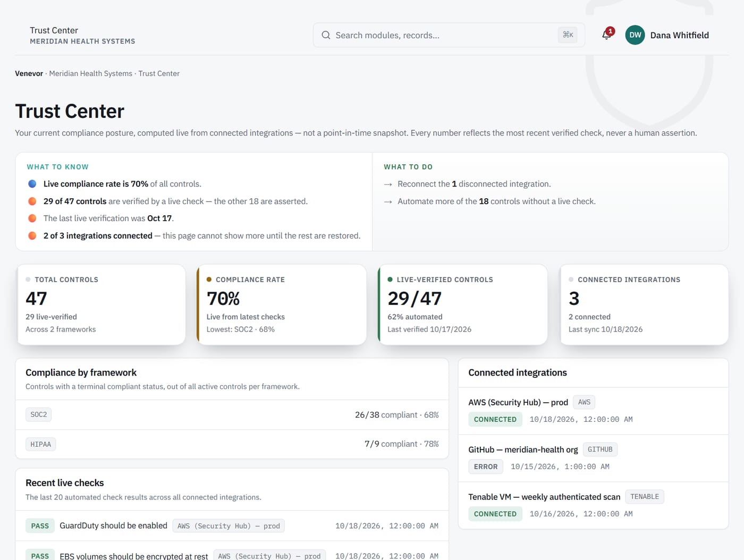Open the notifications bell

click(606, 35)
